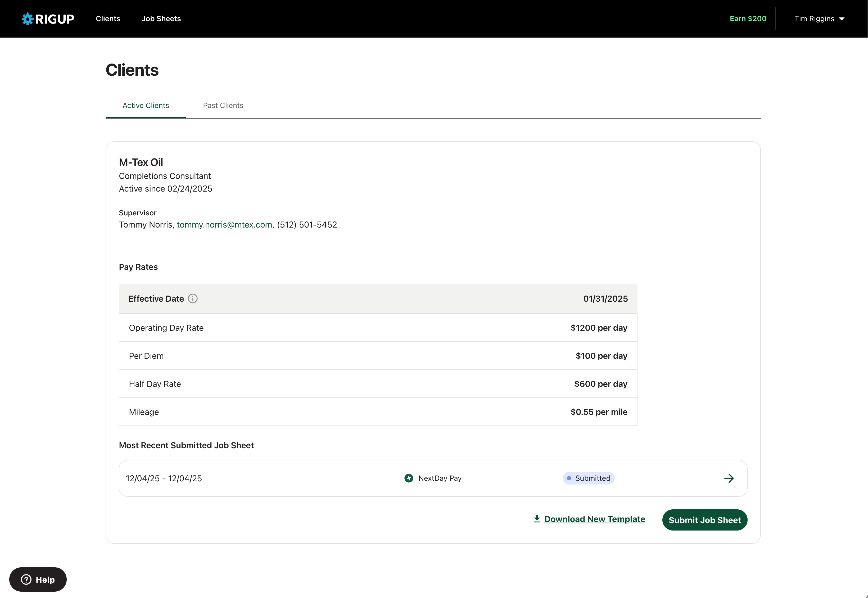868x598 pixels.
Task: Click the Earn $200 referral link
Action: click(748, 19)
